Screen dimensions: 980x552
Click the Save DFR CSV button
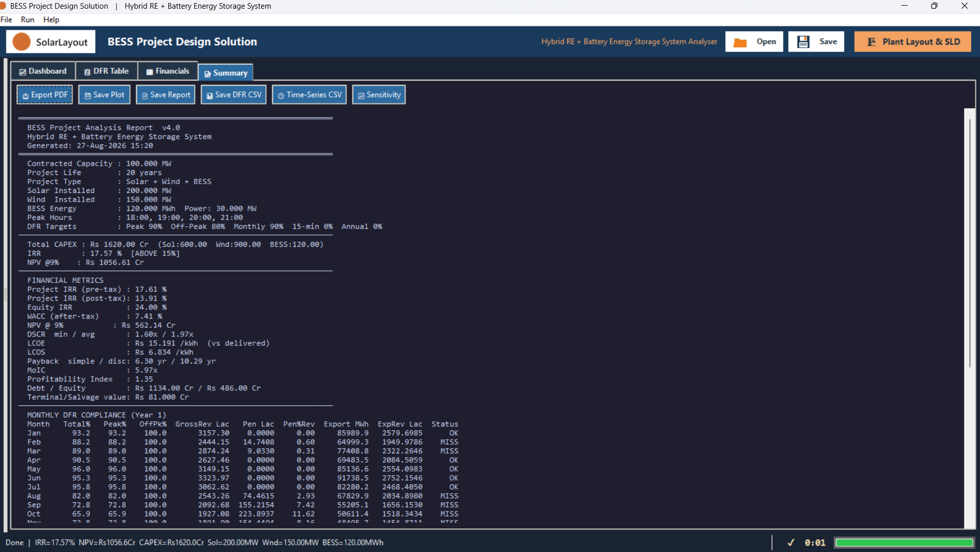coord(233,95)
